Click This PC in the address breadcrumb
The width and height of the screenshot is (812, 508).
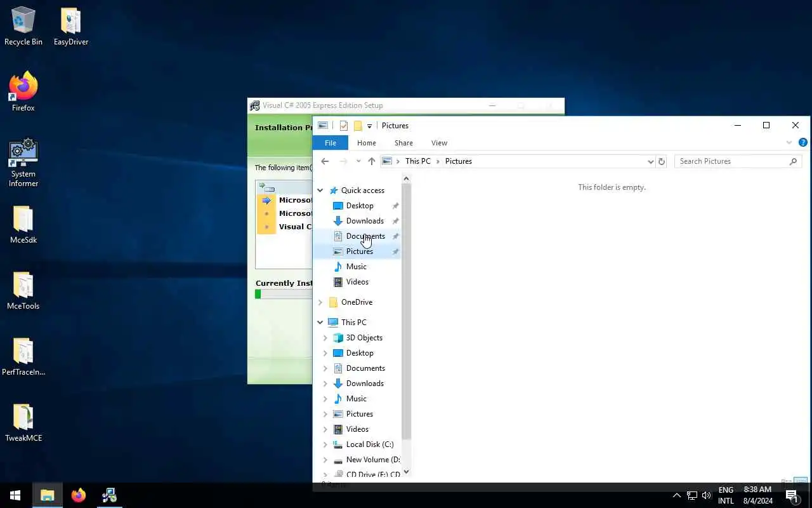click(418, 161)
